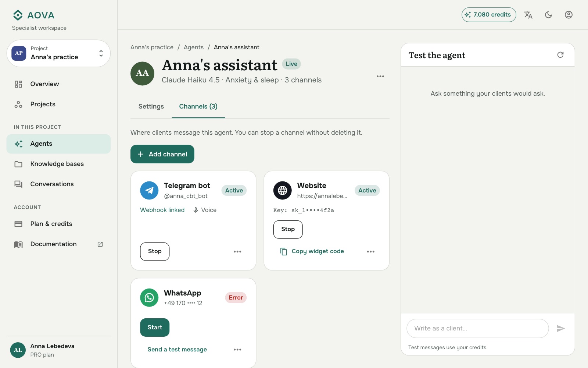Click the WhatsApp Error status badge
The image size is (588, 368).
point(236,298)
